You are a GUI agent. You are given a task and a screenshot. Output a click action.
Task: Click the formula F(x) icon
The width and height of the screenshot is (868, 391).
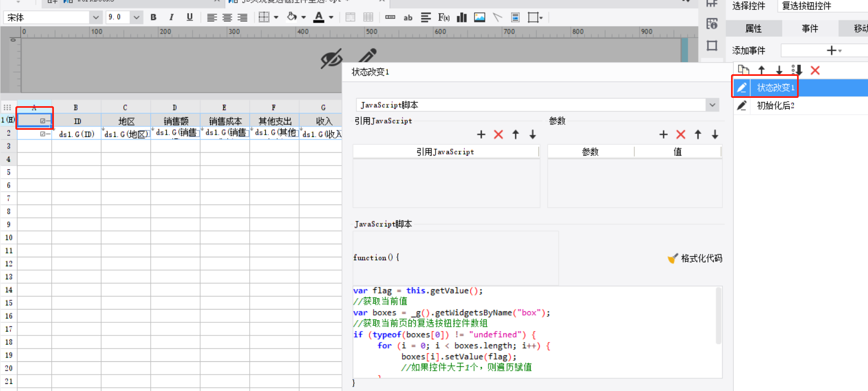(443, 18)
